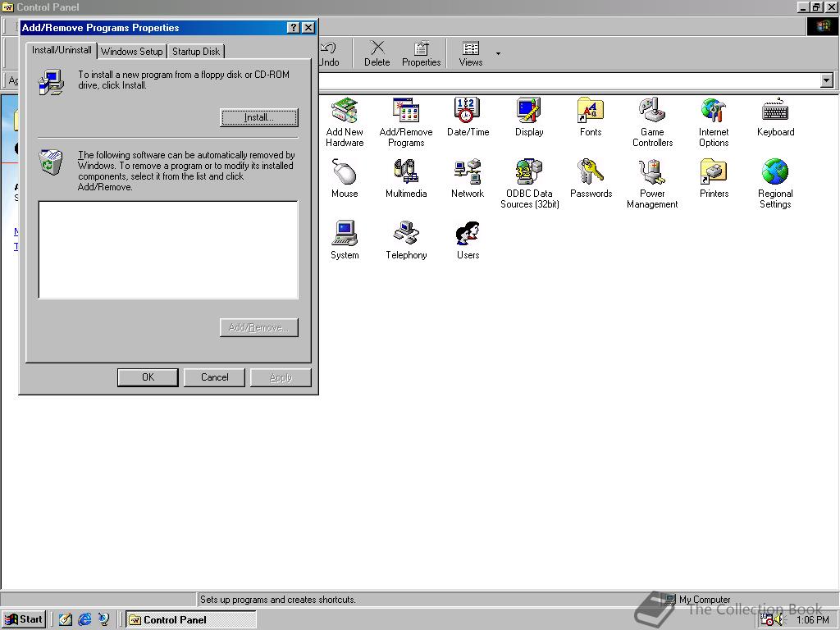This screenshot has height=630, width=840.
Task: Close the Add/Remove Programs Properties dialog
Action: (x=308, y=28)
